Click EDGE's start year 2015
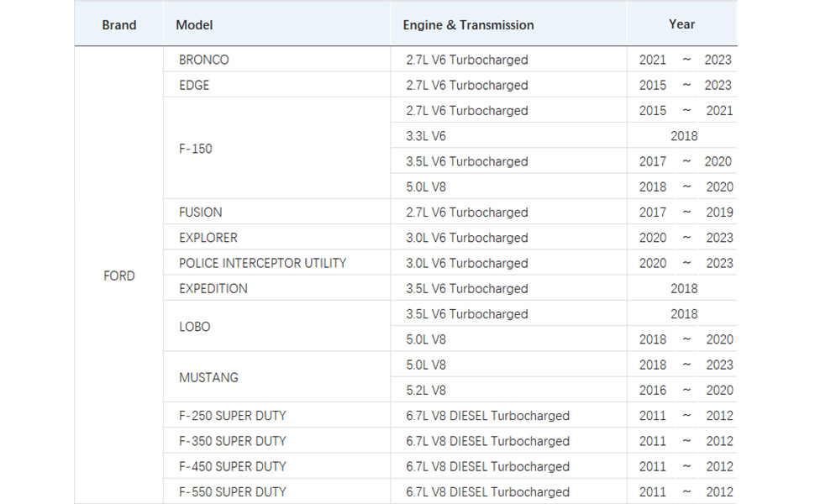 652,85
